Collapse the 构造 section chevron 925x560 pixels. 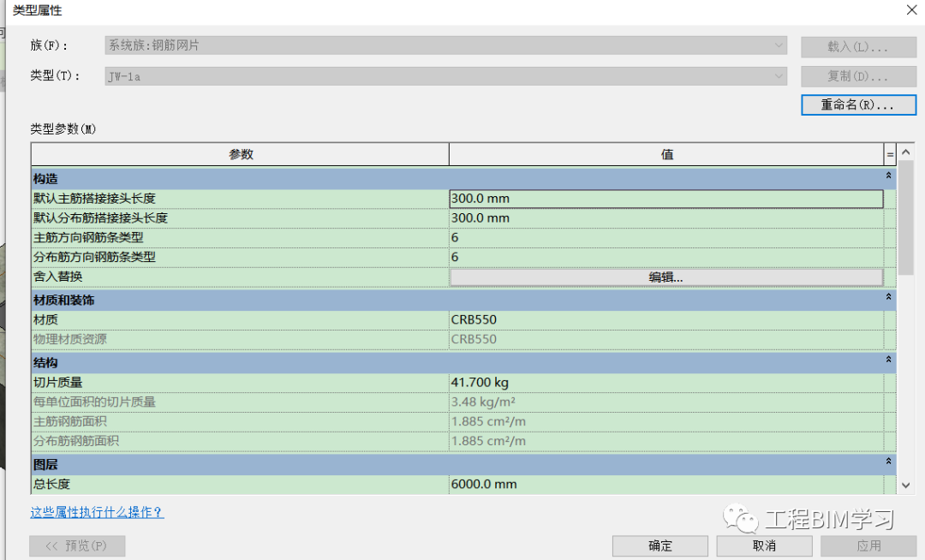click(888, 176)
